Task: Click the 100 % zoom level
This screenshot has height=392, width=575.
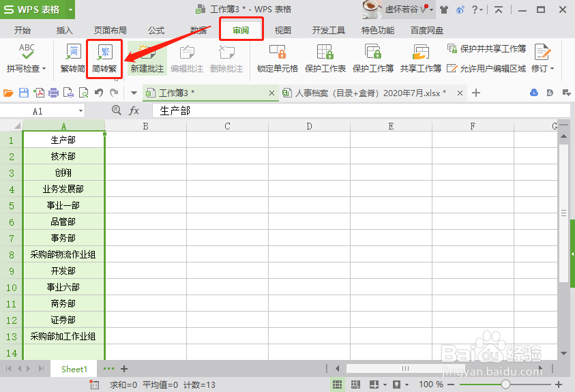Action: (x=431, y=385)
